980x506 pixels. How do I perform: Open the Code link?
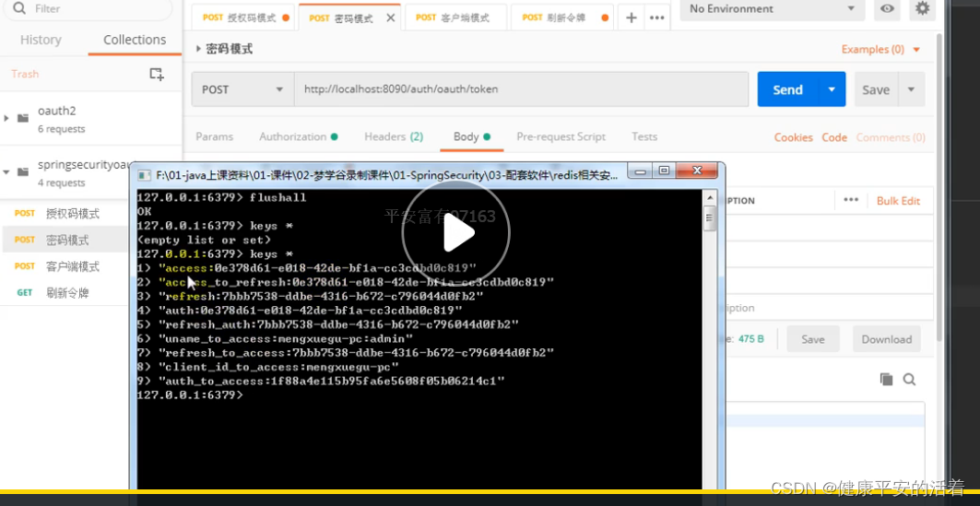click(x=834, y=137)
